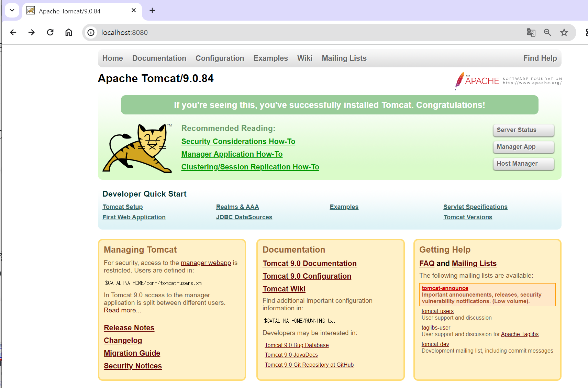Open the First Web Application link
The image size is (588, 388).
tap(134, 217)
